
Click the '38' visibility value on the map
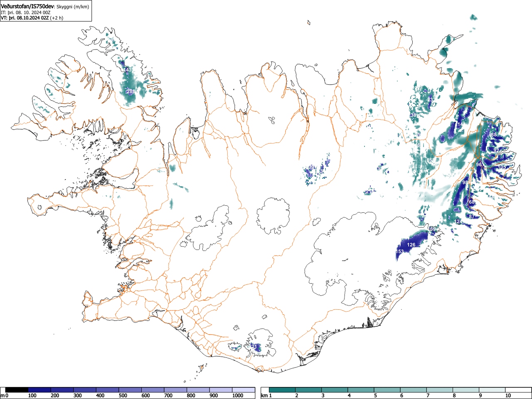click(x=413, y=116)
